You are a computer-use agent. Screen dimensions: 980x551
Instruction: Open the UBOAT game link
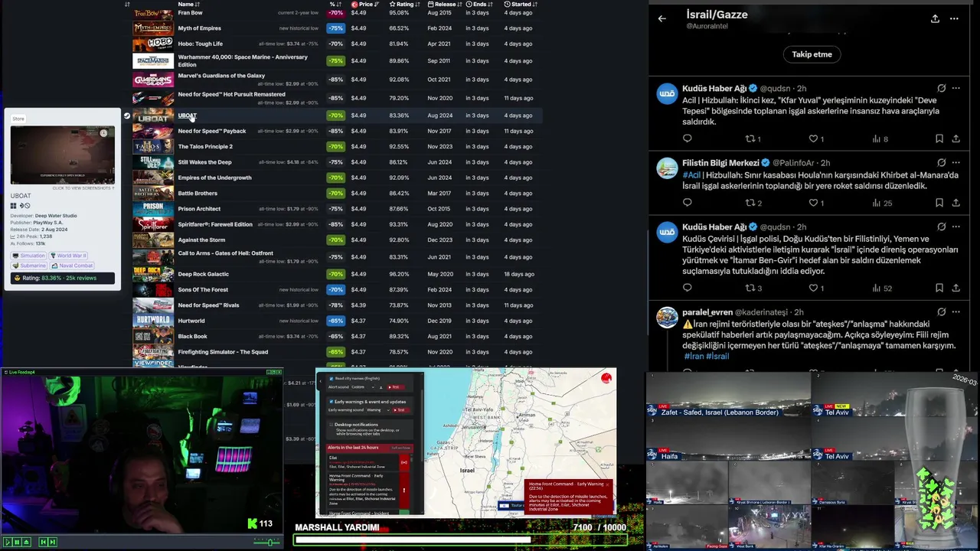[x=187, y=116]
